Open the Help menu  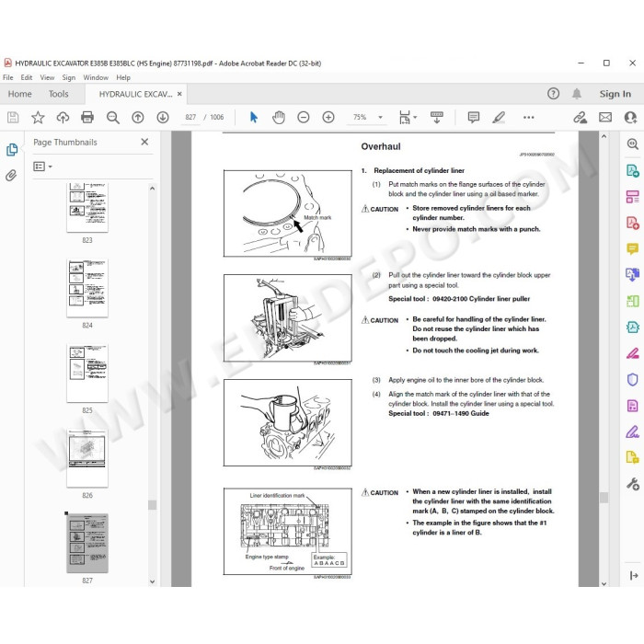(123, 77)
